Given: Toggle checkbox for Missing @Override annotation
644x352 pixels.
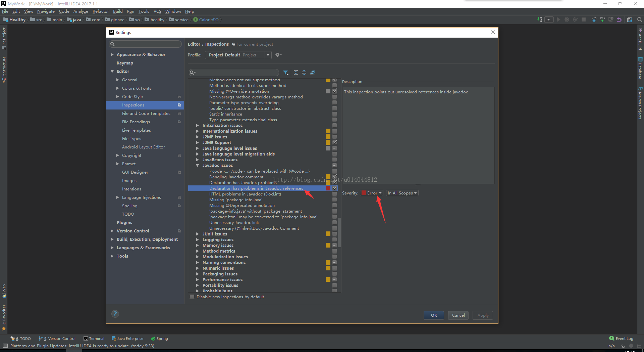Looking at the screenshot, I should [334, 91].
